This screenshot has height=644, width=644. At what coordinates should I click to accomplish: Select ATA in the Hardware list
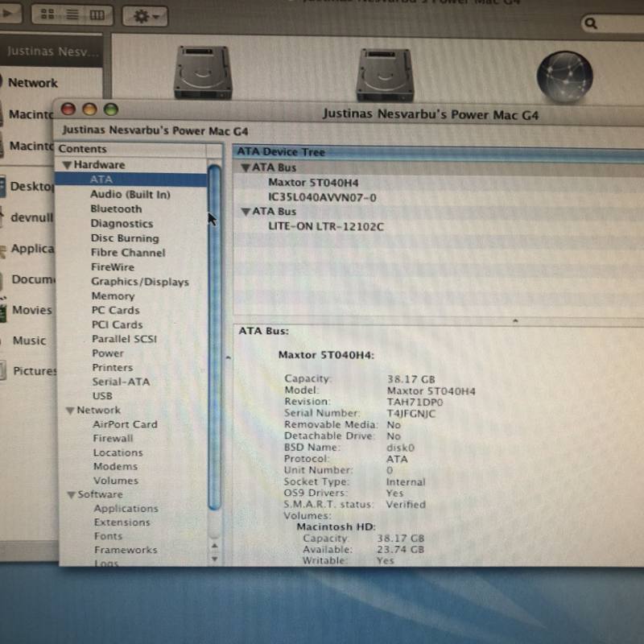[x=130, y=180]
